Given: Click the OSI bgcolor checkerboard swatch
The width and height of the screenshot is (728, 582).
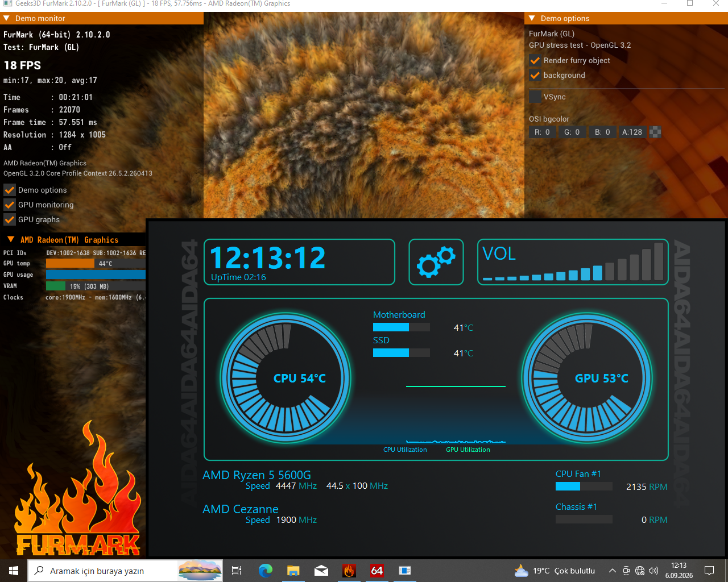Looking at the screenshot, I should 655,132.
